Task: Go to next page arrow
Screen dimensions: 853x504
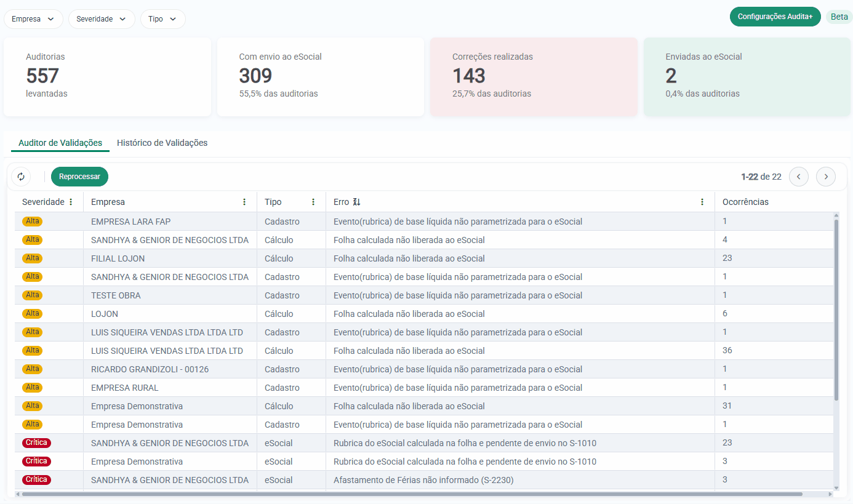Action: coord(826,177)
